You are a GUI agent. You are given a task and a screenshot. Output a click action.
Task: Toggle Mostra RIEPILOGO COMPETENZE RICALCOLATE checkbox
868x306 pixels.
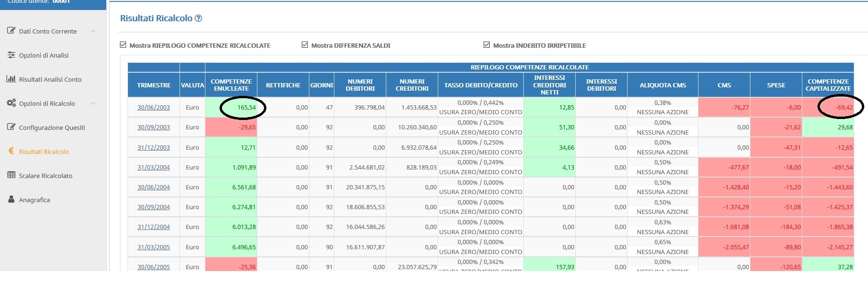[123, 45]
